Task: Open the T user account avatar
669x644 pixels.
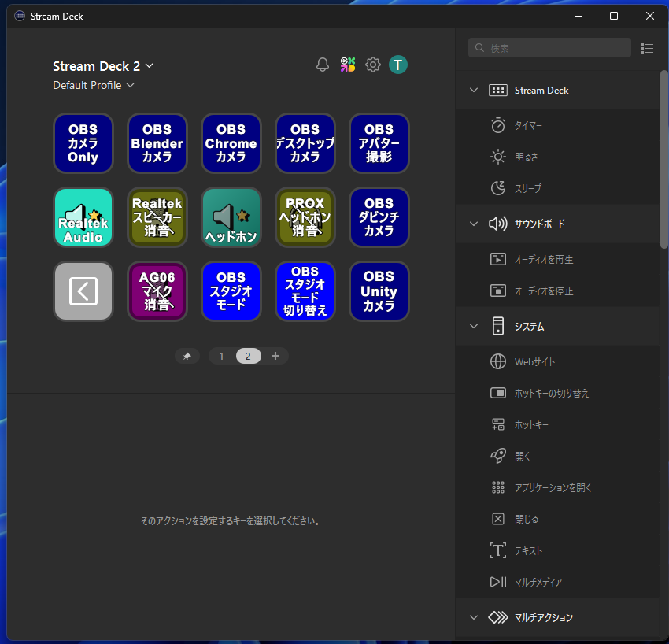Action: coord(398,65)
